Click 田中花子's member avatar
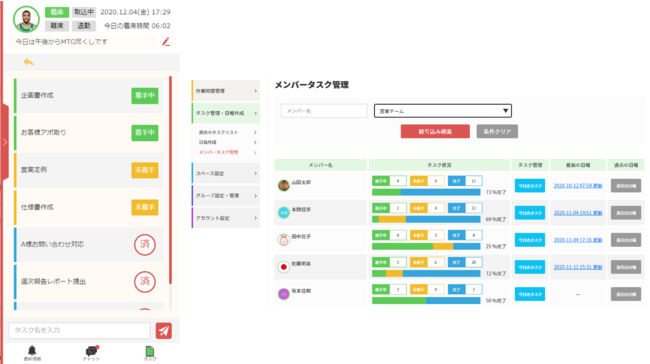The image size is (650, 364). 284,240
